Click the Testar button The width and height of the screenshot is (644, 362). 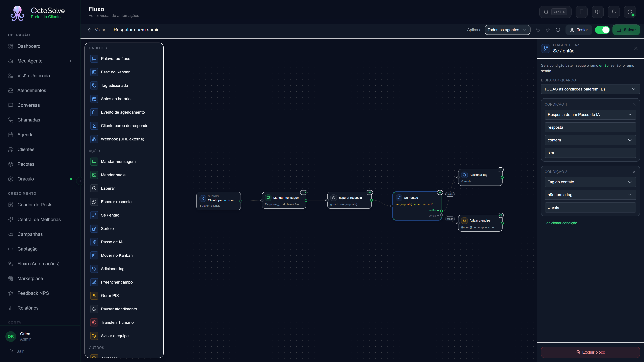point(579,30)
